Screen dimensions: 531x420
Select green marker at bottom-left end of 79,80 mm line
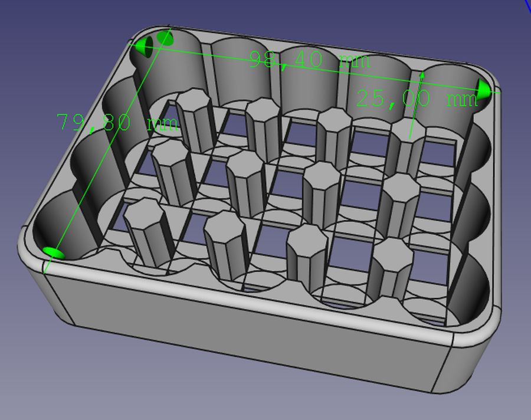point(53,252)
